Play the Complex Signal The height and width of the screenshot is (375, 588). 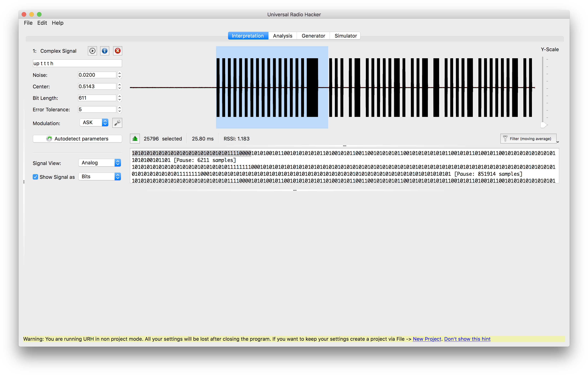pos(92,51)
